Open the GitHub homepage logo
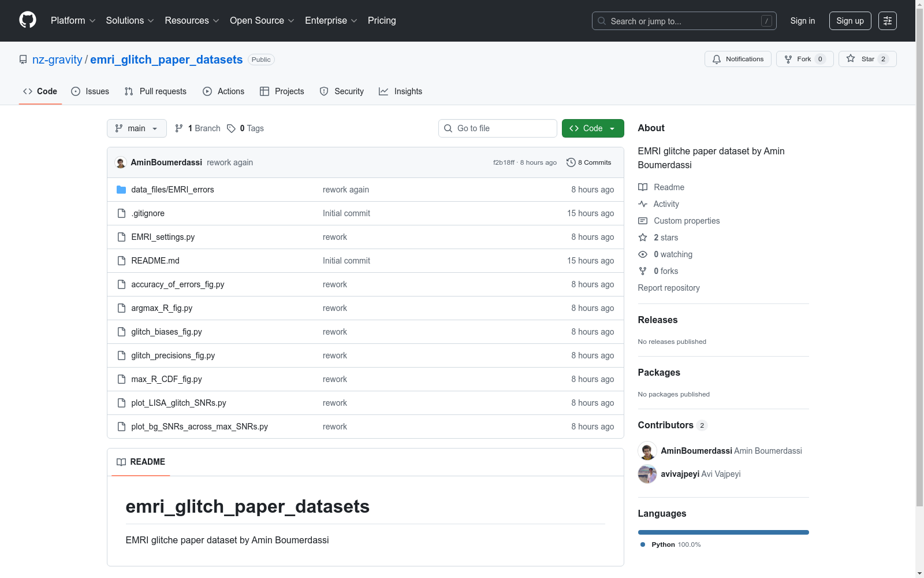924x578 pixels. (28, 20)
